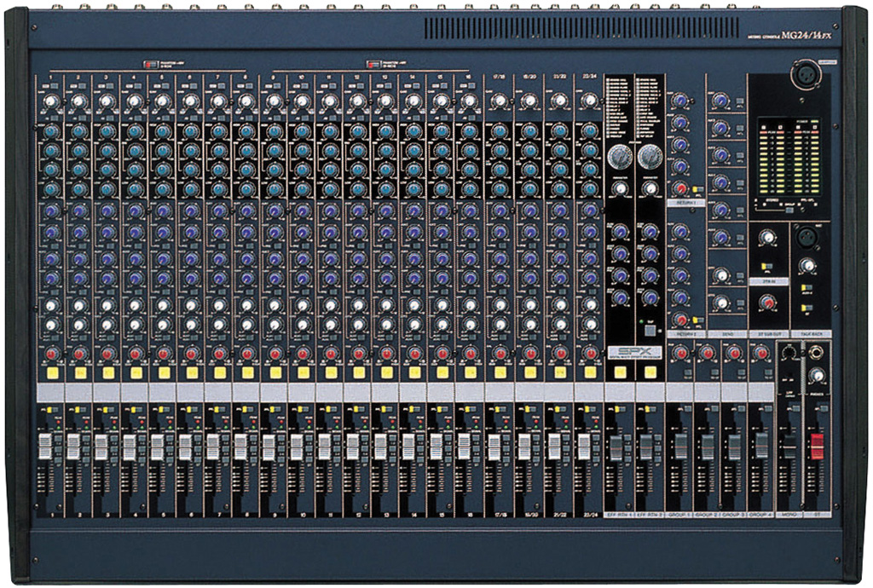The height and width of the screenshot is (588, 873).
Task: Click the headphones jack socket
Action: point(817,350)
